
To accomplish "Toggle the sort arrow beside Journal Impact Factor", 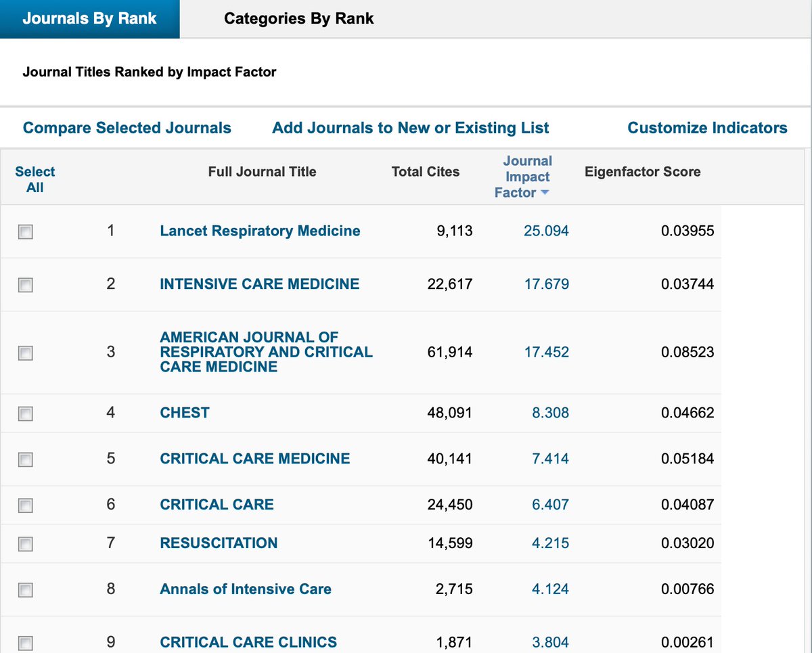I will pyautogui.click(x=545, y=194).
